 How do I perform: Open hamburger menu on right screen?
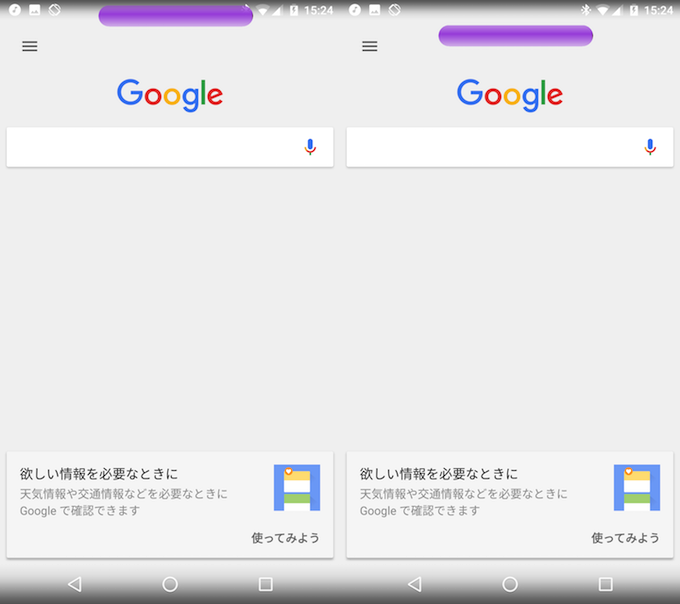pos(370,46)
